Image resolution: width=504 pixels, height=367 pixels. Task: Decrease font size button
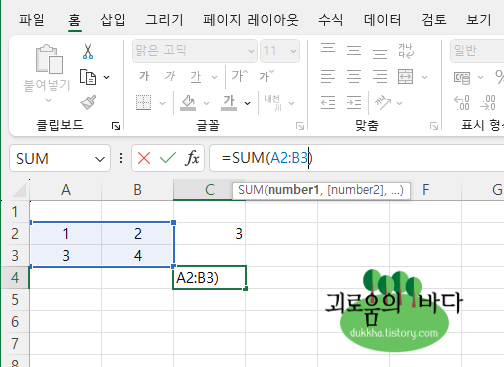(267, 76)
